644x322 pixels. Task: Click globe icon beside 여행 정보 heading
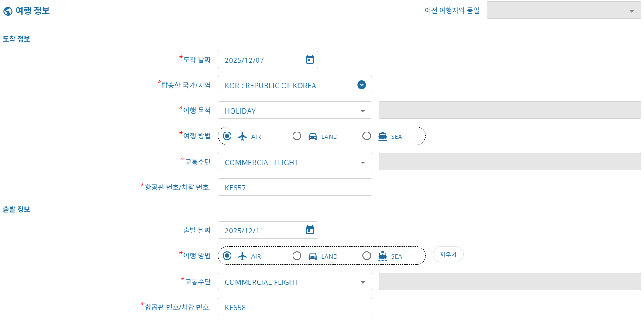pos(7,11)
